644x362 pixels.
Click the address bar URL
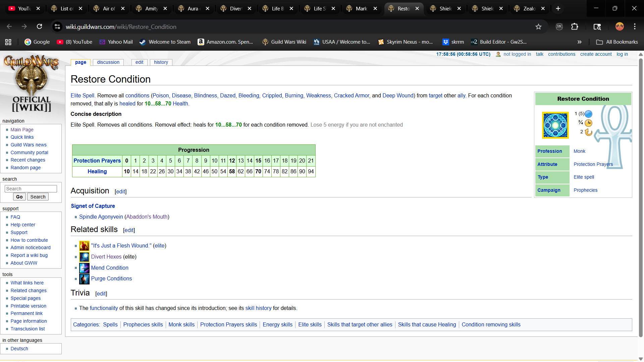tap(121, 27)
